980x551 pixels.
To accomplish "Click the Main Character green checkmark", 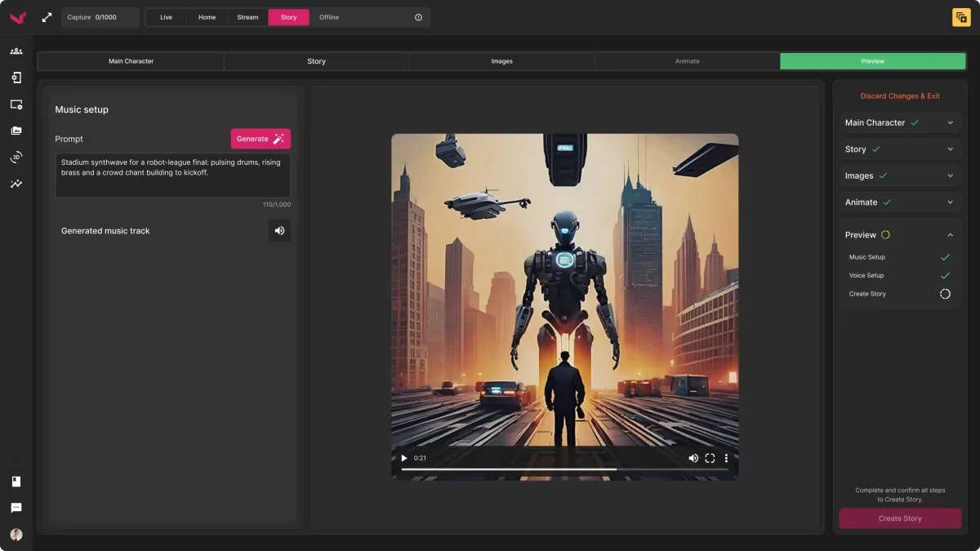I will 915,122.
